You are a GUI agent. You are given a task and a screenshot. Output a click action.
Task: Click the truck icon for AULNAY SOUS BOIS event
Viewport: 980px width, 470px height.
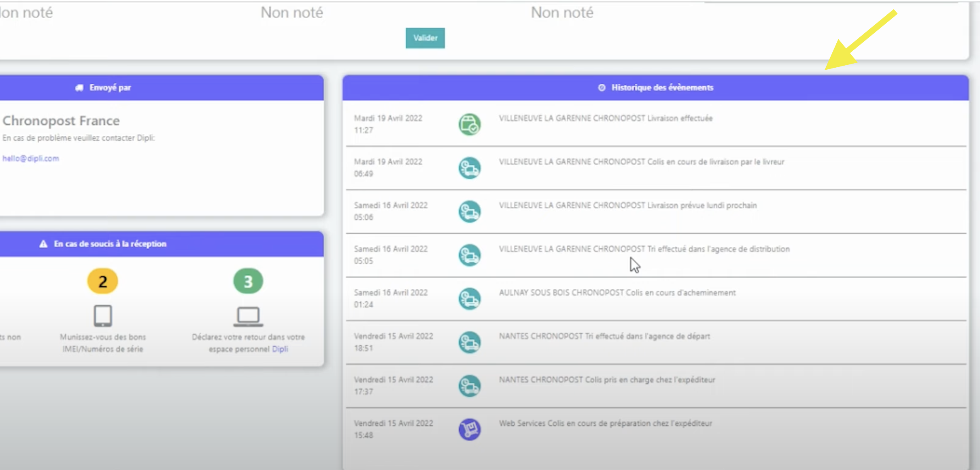pyautogui.click(x=470, y=299)
